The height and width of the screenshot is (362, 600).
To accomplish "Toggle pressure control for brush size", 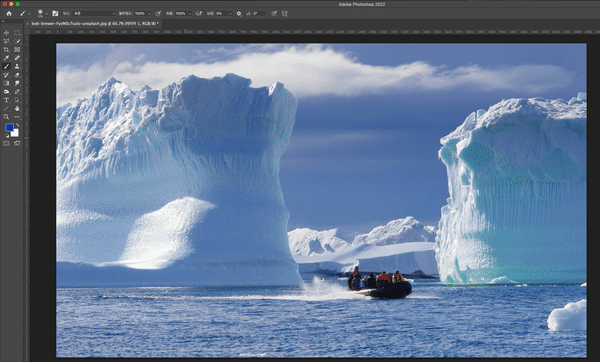I will (x=274, y=13).
